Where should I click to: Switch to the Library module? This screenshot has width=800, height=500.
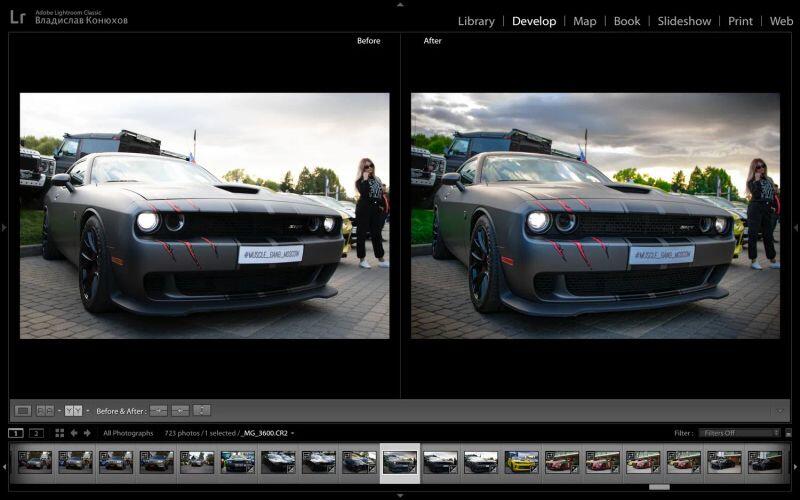click(476, 21)
